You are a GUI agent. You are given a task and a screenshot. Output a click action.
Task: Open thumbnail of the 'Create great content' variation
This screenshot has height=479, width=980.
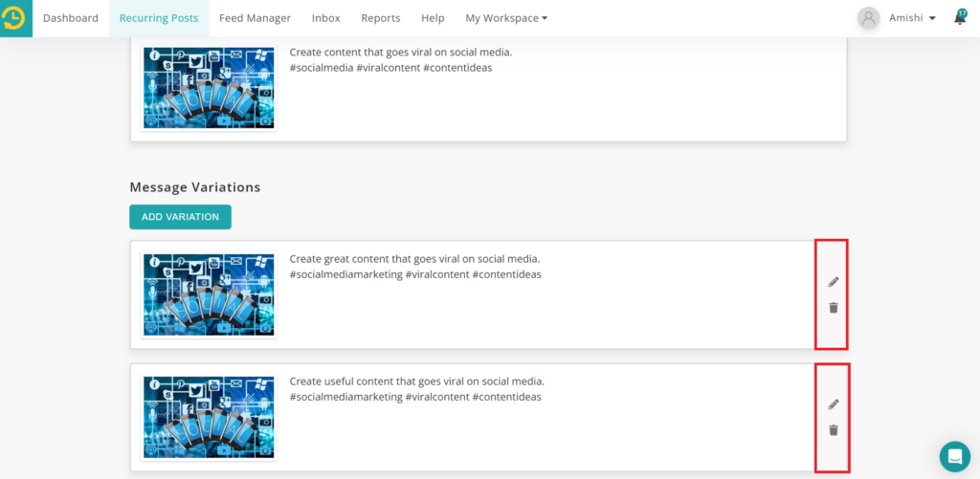click(209, 294)
